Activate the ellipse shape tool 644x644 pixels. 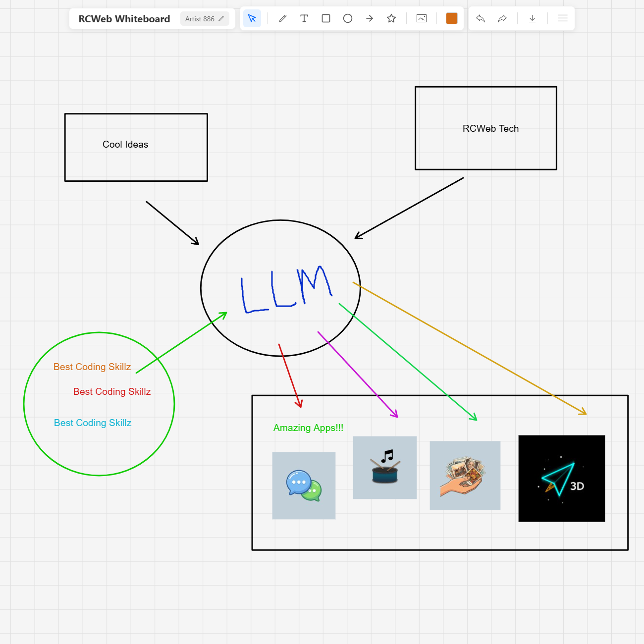[x=348, y=18]
